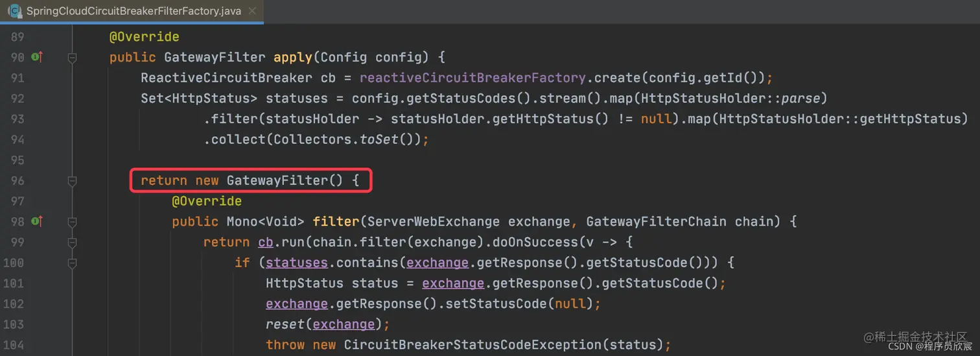Image resolution: width=980 pixels, height=356 pixels.
Task: Collapse the filter method fold on line 98
Action: click(x=73, y=222)
